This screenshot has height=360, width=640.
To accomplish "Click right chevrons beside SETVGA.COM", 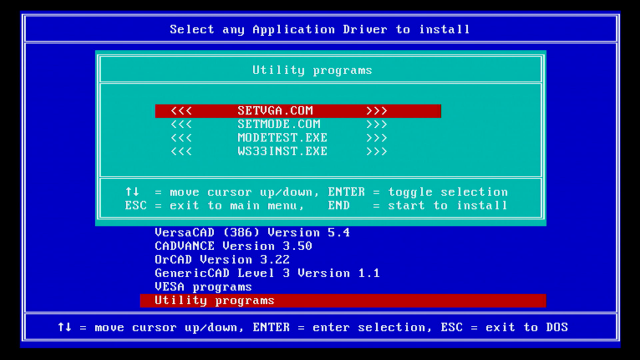I will click(x=376, y=111).
